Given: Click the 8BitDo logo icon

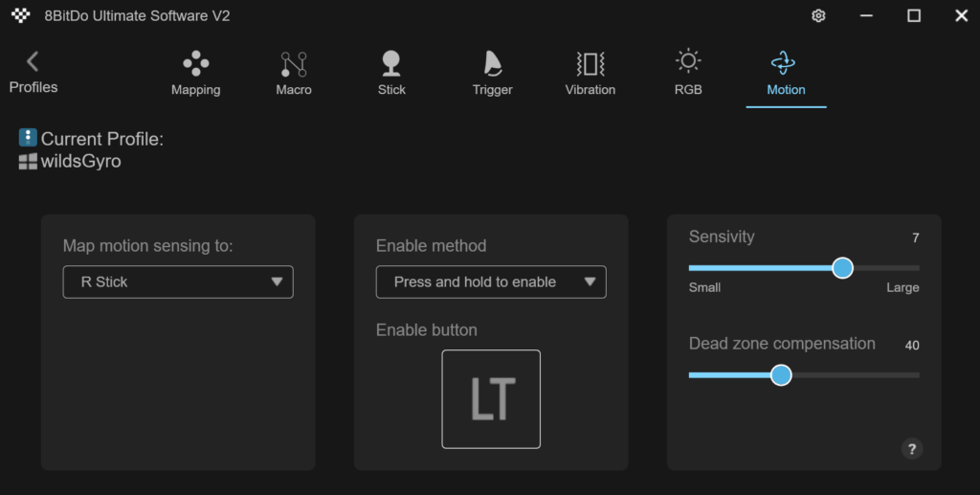Looking at the screenshot, I should coord(21,15).
